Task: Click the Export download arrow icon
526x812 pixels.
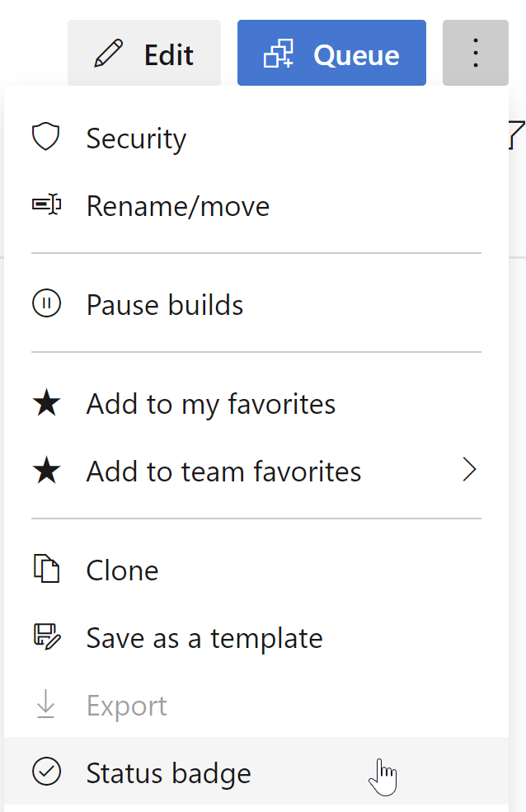Action: click(x=45, y=704)
